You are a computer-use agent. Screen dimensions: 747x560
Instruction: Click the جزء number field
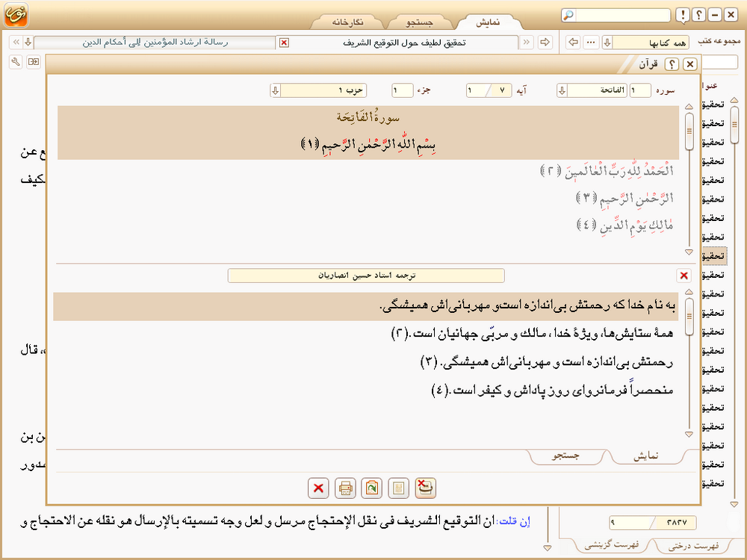[402, 90]
